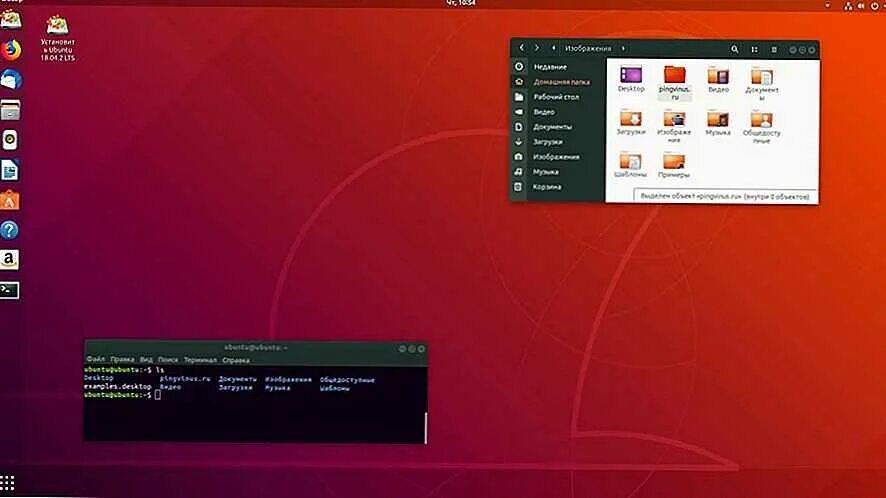Open the terminal Терминал menu
The image size is (886, 498).
point(200,360)
